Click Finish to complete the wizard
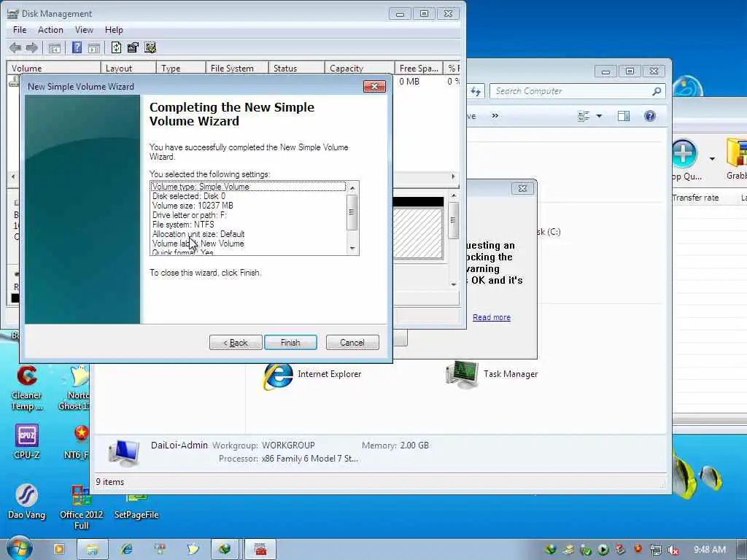 [290, 343]
